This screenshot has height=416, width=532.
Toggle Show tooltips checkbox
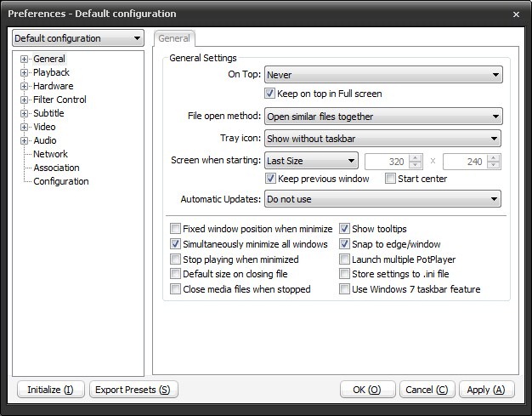pyautogui.click(x=344, y=229)
